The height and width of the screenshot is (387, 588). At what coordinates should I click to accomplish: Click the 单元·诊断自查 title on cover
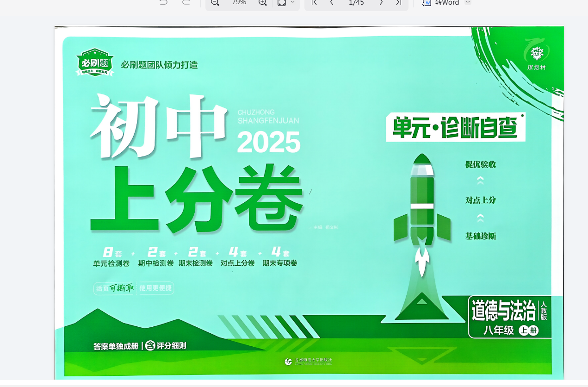pyautogui.click(x=455, y=127)
